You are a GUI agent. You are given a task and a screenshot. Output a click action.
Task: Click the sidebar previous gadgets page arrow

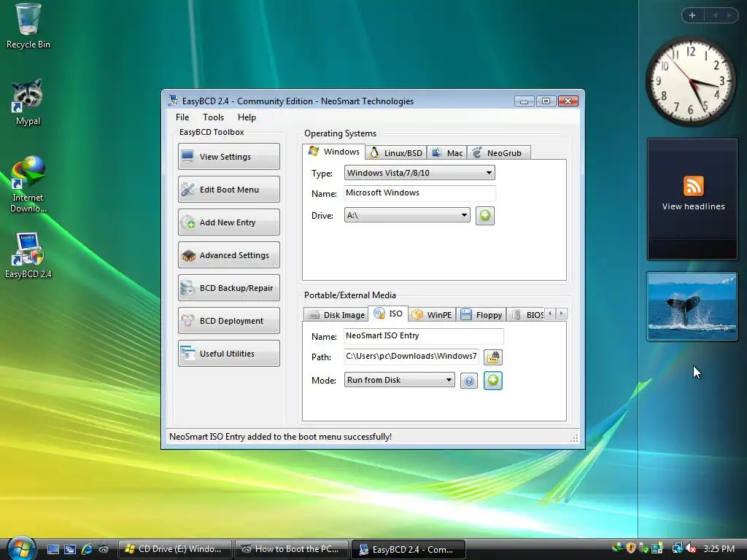[715, 15]
